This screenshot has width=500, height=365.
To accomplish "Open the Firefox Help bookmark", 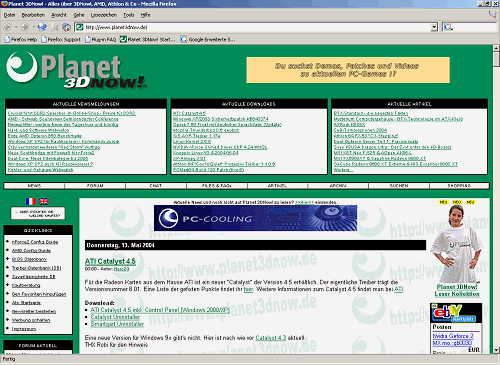I will tap(21, 39).
